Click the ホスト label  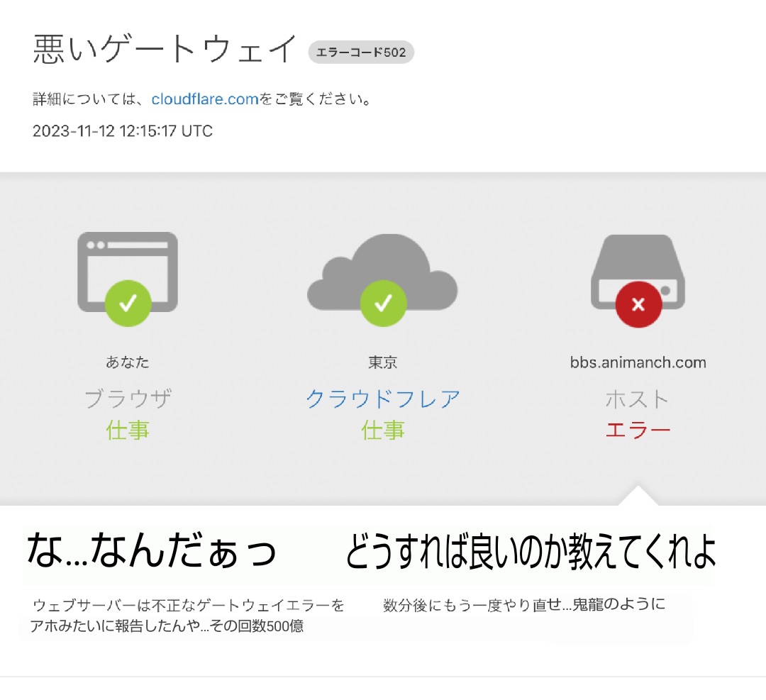coord(637,399)
